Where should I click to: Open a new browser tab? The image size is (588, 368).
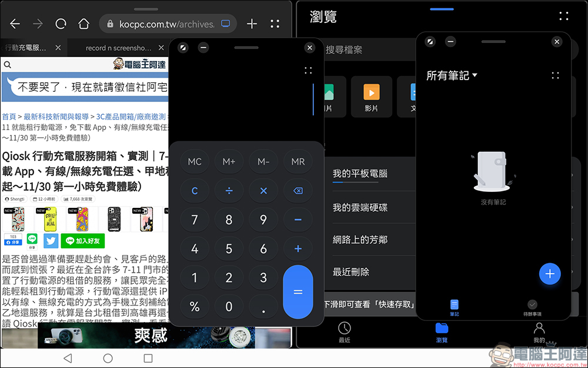pyautogui.click(x=252, y=24)
